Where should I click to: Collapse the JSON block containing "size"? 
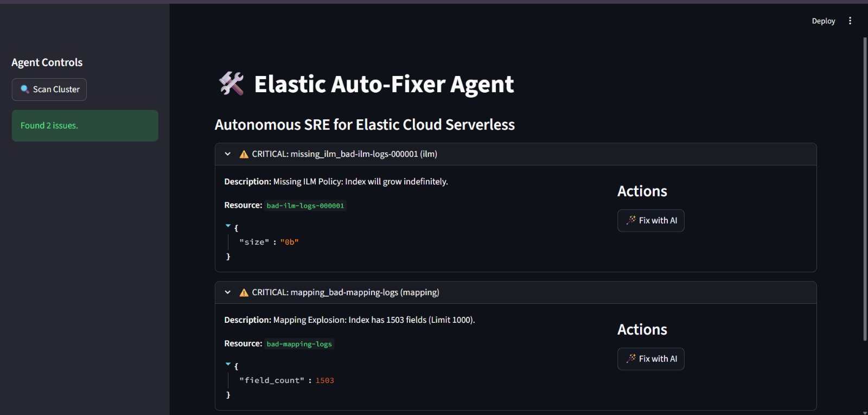(x=228, y=226)
